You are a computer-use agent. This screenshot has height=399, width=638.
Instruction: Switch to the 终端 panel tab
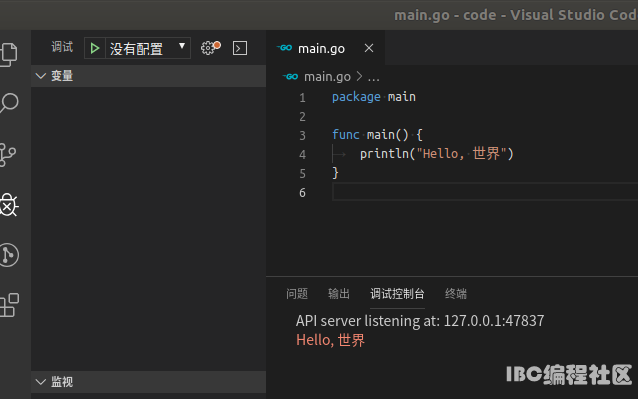pos(456,294)
